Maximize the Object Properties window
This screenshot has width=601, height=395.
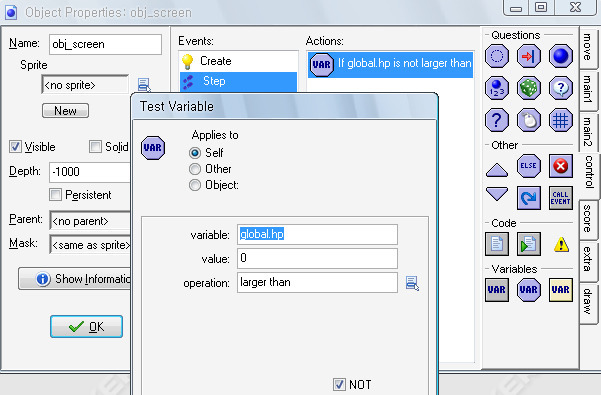point(541,7)
